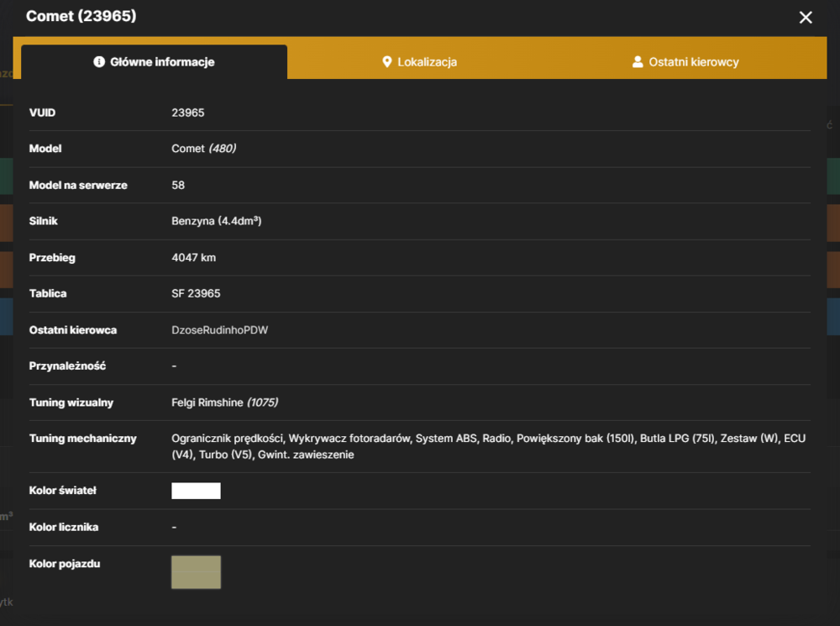Click the beige Kolor pojazdu swatch

[196, 572]
